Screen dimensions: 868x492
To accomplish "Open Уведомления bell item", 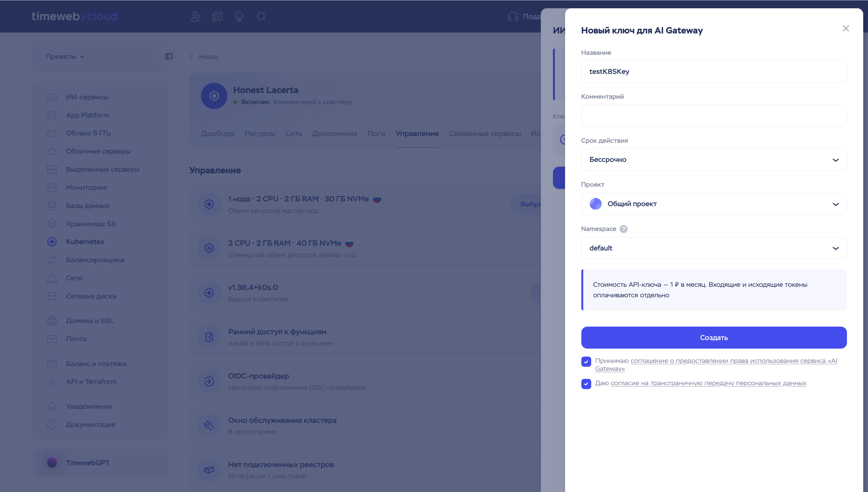I will point(89,406).
